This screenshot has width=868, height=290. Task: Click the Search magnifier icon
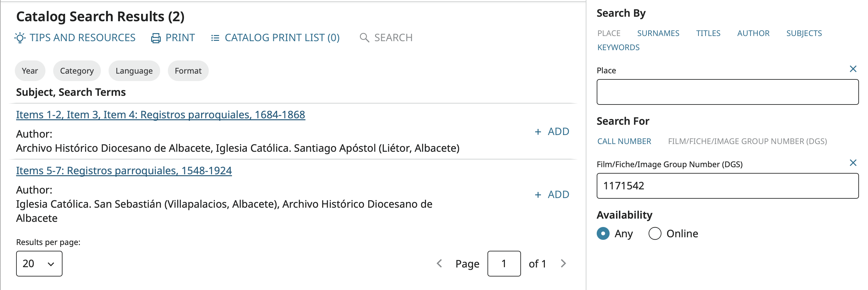(364, 38)
